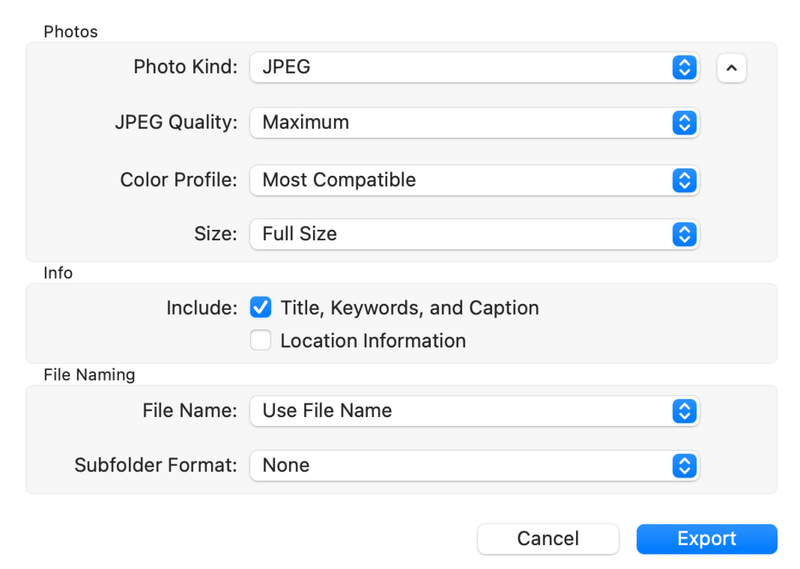Click the blue arrows beside Full Size
The image size is (800, 569).
[x=684, y=234]
